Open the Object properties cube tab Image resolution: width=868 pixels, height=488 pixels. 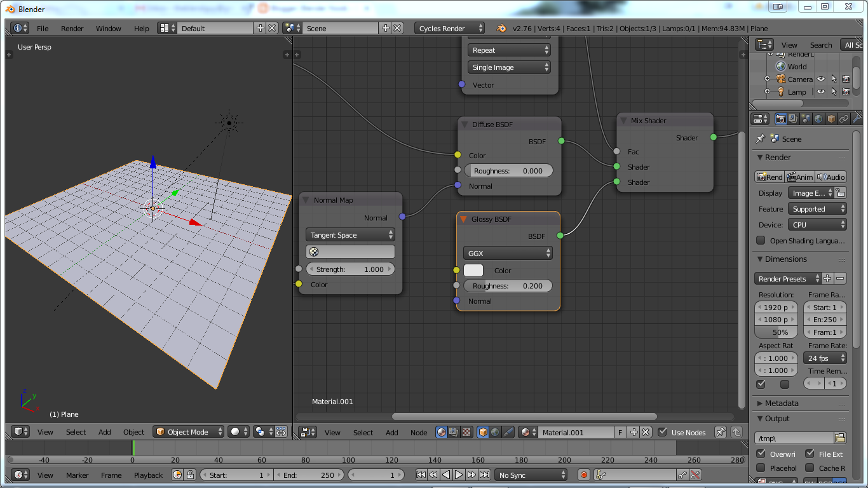click(x=831, y=119)
